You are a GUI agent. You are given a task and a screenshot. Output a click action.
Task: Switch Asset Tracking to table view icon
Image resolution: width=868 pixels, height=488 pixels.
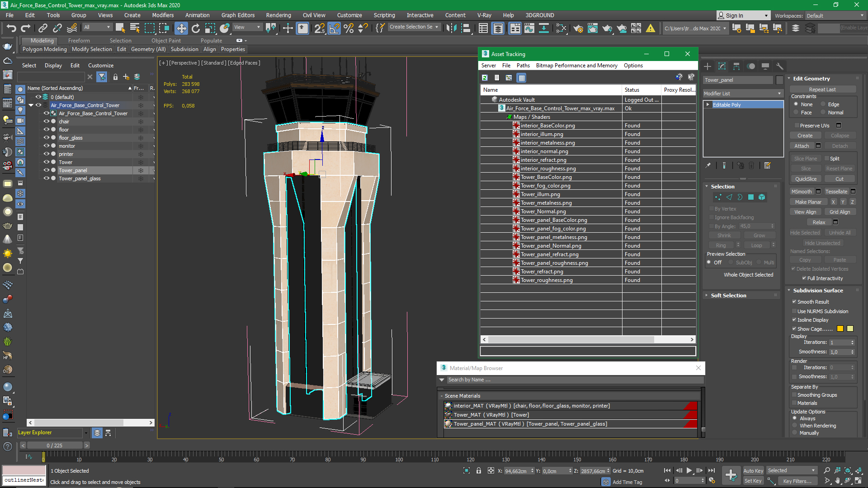click(522, 78)
